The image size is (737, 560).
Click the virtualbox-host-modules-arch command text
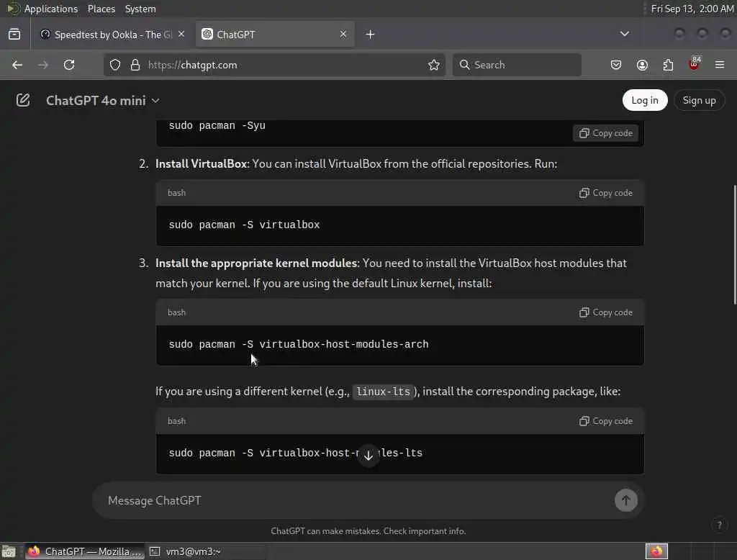tap(299, 344)
